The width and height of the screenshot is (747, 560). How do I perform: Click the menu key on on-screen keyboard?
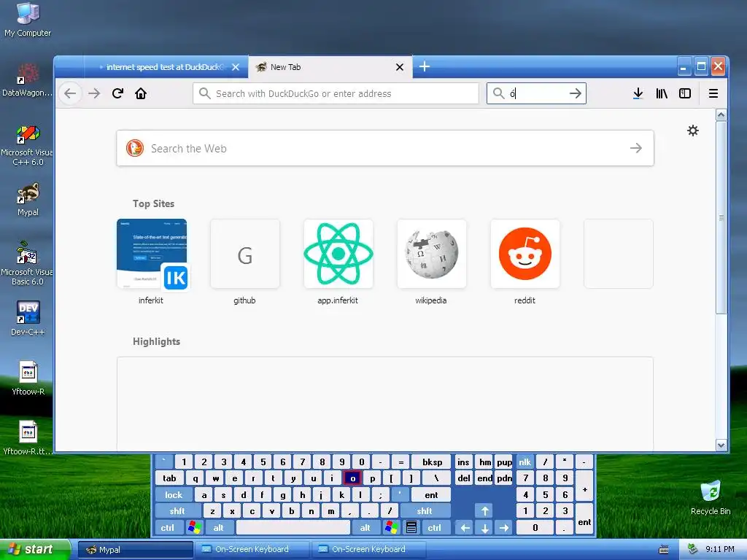(411, 528)
